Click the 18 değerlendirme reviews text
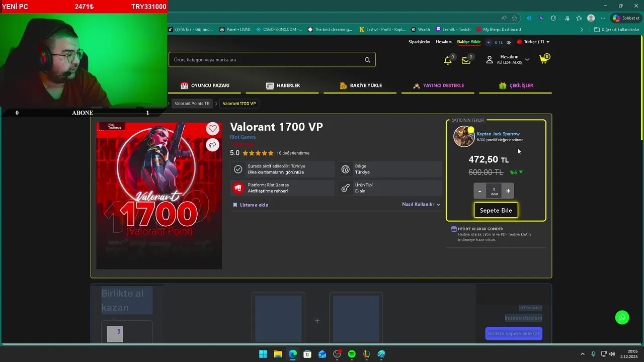The width and height of the screenshot is (644, 362). click(x=293, y=153)
